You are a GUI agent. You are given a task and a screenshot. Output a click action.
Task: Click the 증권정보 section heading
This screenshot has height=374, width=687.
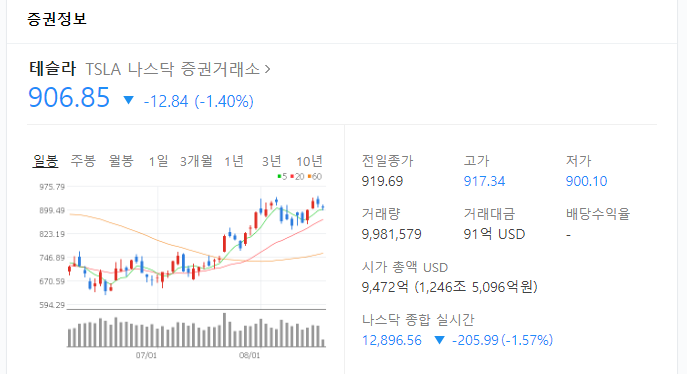(x=57, y=19)
